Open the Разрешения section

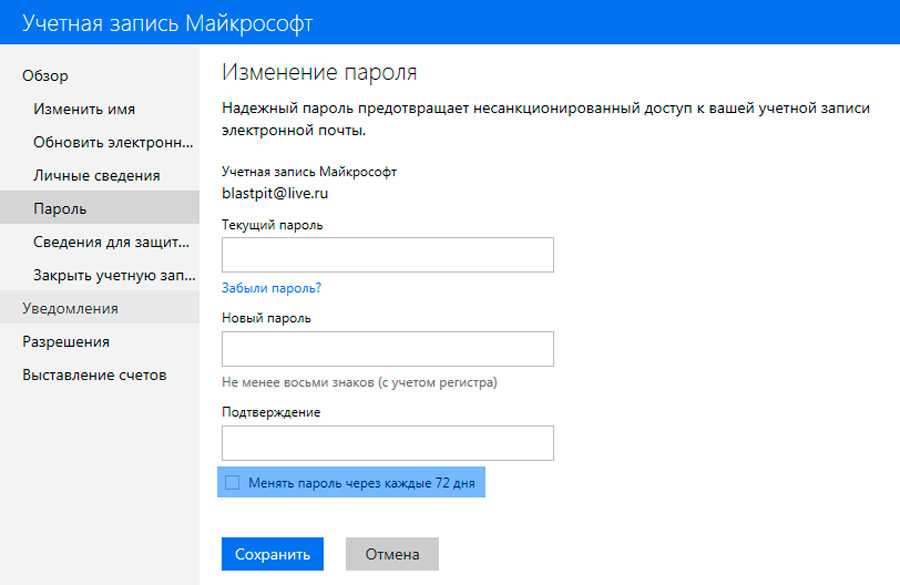(x=65, y=342)
